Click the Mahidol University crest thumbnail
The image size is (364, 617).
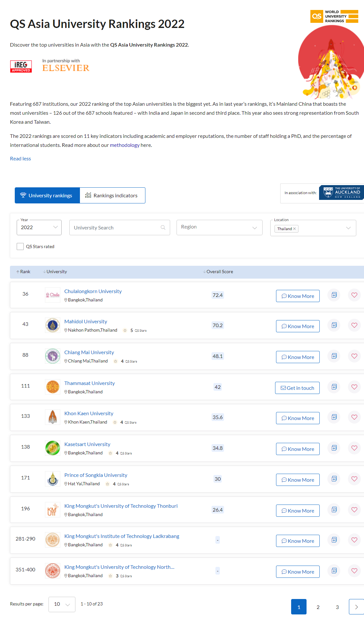(53, 325)
